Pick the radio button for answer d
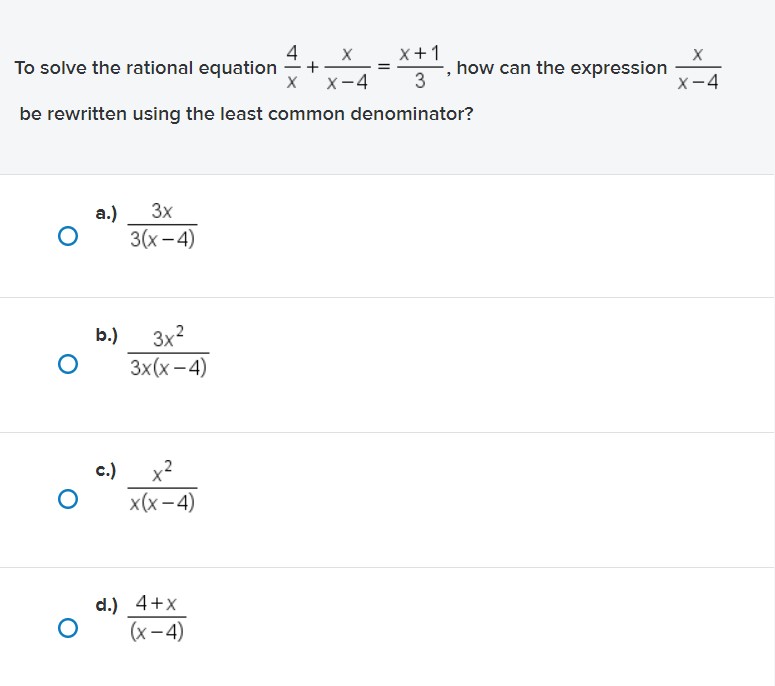 [68, 628]
